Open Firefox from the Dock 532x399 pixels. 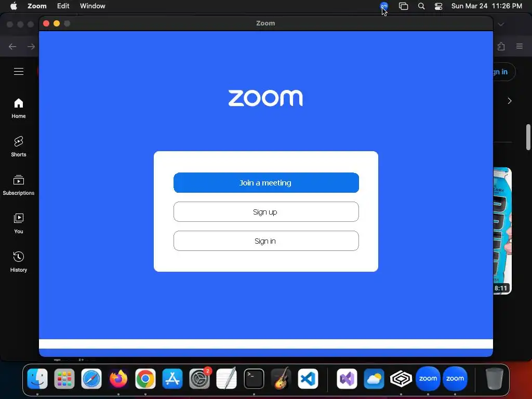click(x=118, y=379)
